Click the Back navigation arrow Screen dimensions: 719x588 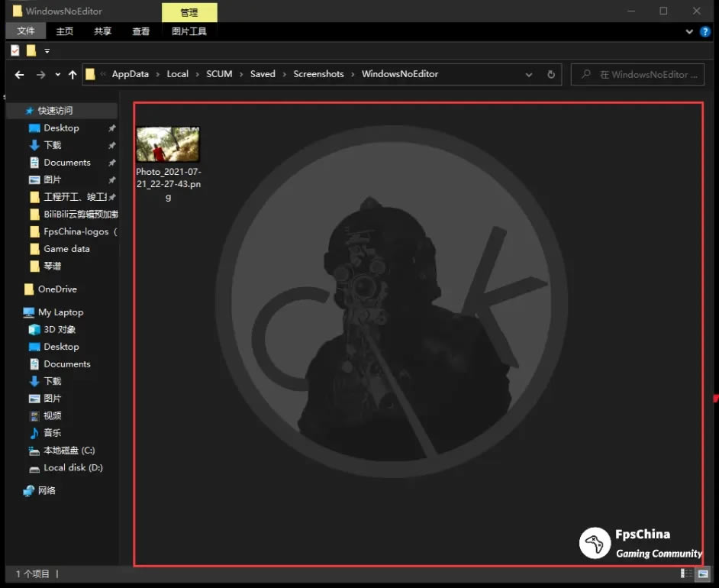click(x=20, y=75)
